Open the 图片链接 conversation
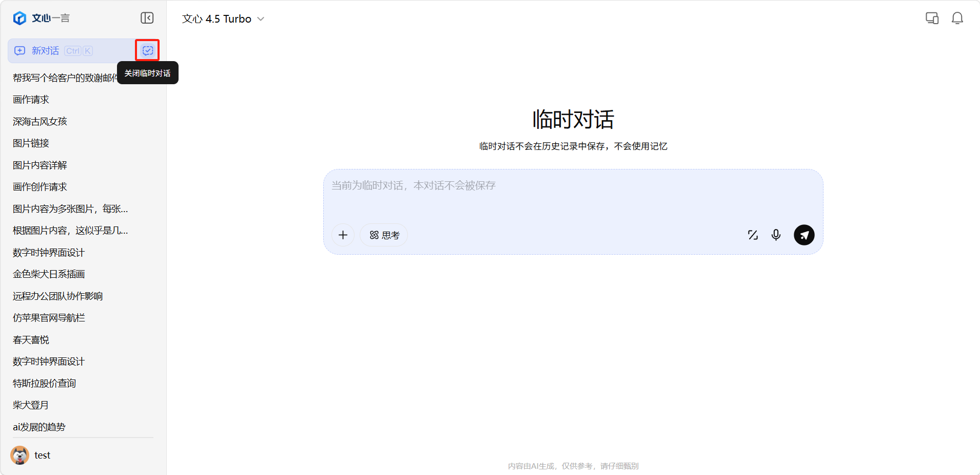This screenshot has width=980, height=475. (x=31, y=143)
